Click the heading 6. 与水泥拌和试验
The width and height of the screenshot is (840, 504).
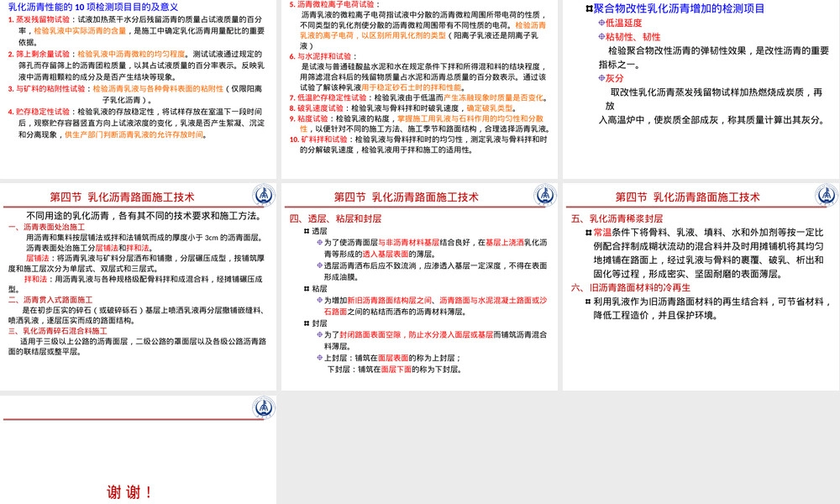click(320, 56)
